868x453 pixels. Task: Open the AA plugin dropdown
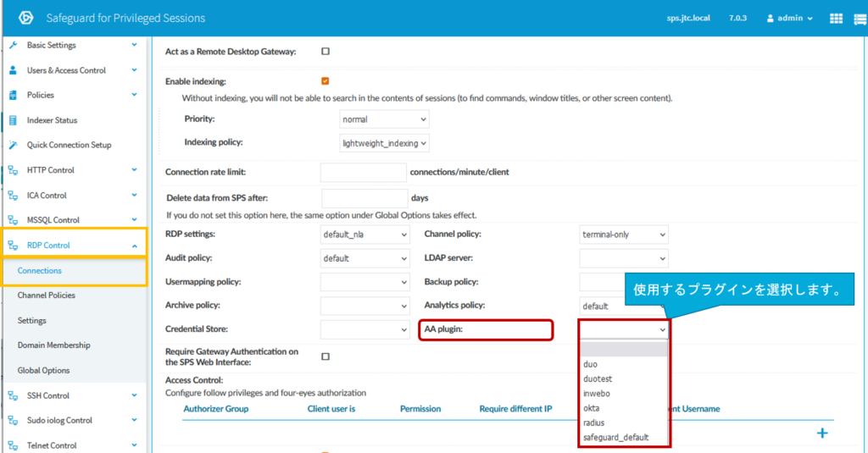(x=624, y=329)
